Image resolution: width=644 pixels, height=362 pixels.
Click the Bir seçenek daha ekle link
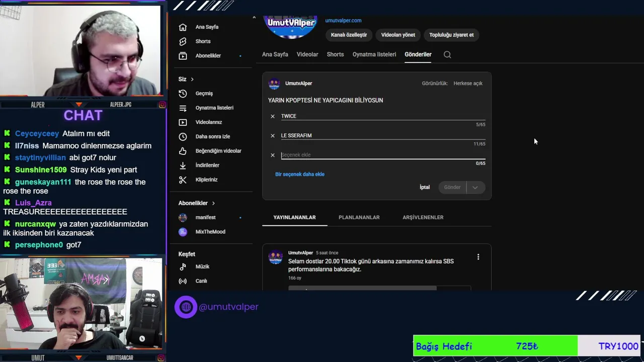300,174
